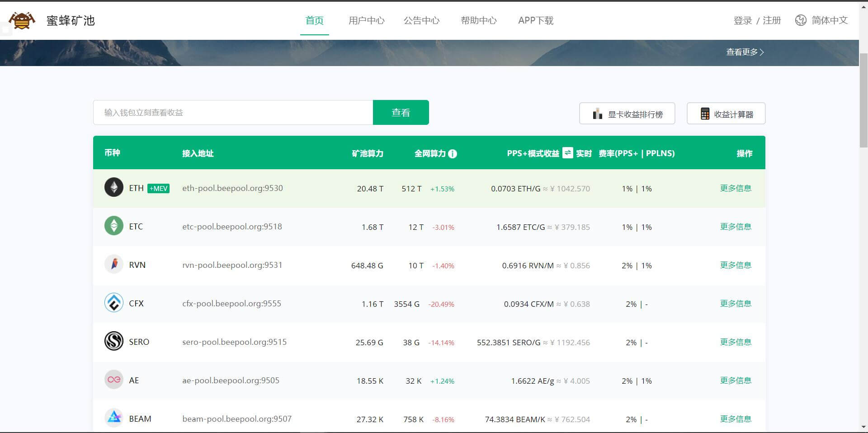This screenshot has width=868, height=433.
Task: Open the 收益计算器 calculator button
Action: click(726, 113)
